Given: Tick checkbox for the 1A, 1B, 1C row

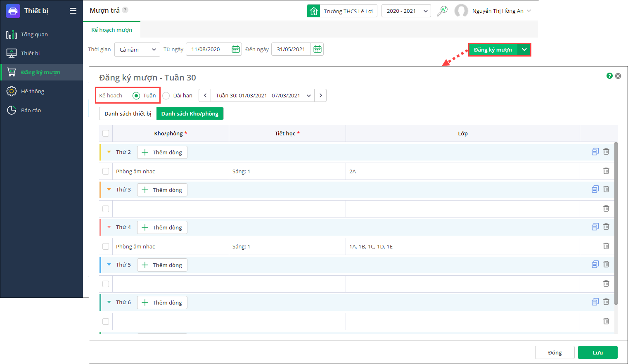Looking at the screenshot, I should click(106, 246).
